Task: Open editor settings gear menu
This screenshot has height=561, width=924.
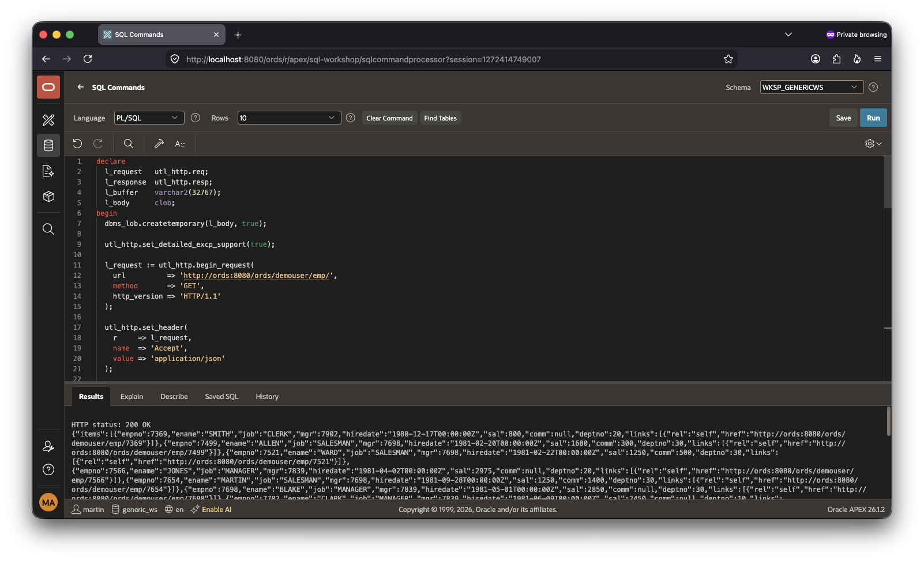Action: 873,144
